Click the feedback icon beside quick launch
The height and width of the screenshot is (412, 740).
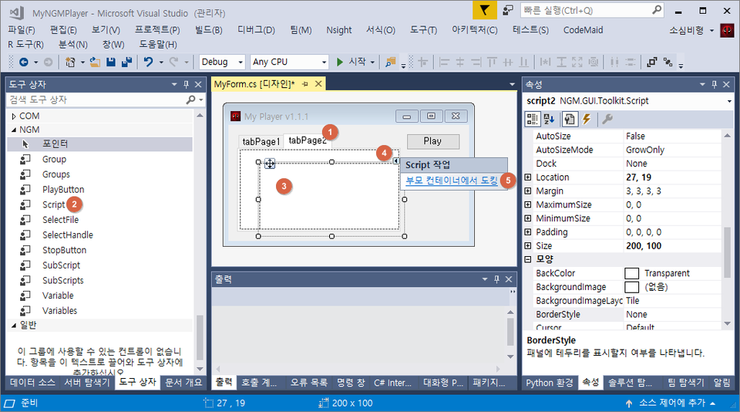point(508,10)
